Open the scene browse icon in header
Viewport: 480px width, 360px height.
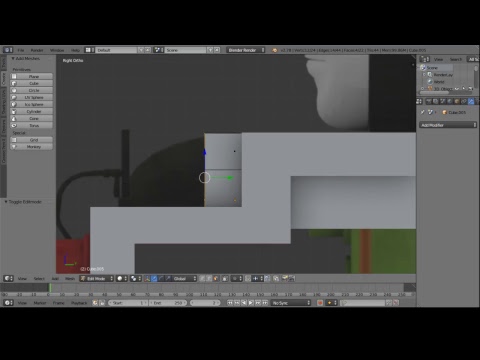pos(159,50)
